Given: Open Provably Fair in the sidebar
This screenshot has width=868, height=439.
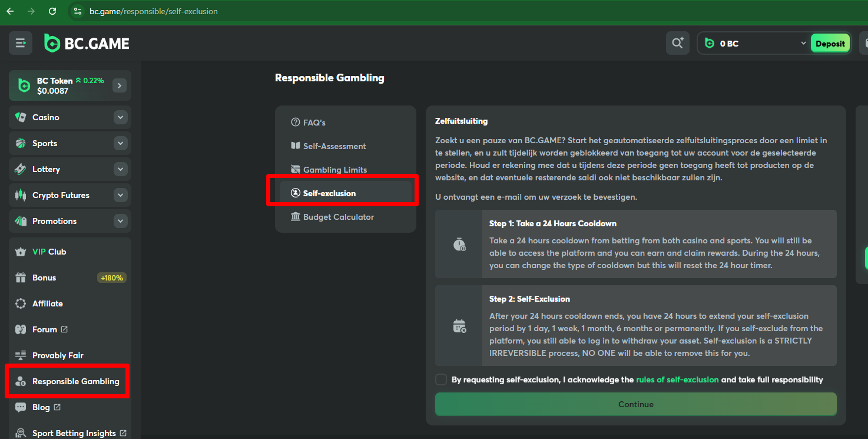Looking at the screenshot, I should tap(58, 355).
